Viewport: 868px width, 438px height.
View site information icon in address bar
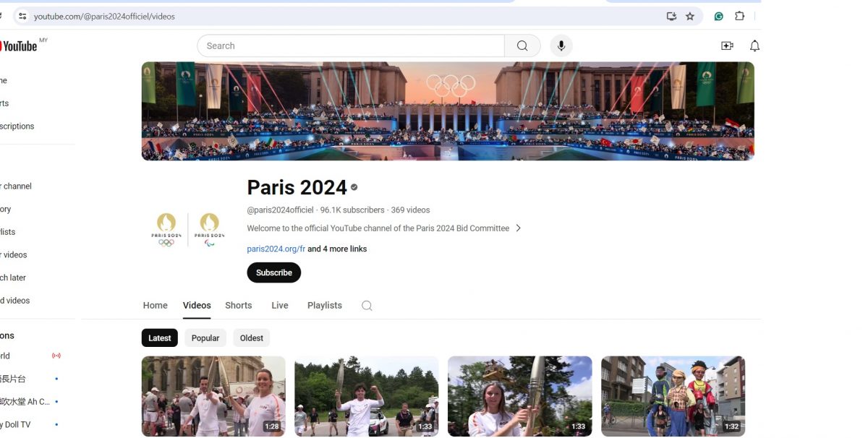(22, 16)
